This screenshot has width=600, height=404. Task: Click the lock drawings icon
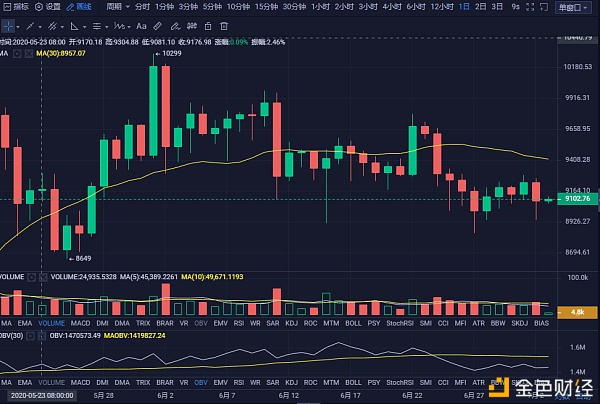(x=208, y=26)
